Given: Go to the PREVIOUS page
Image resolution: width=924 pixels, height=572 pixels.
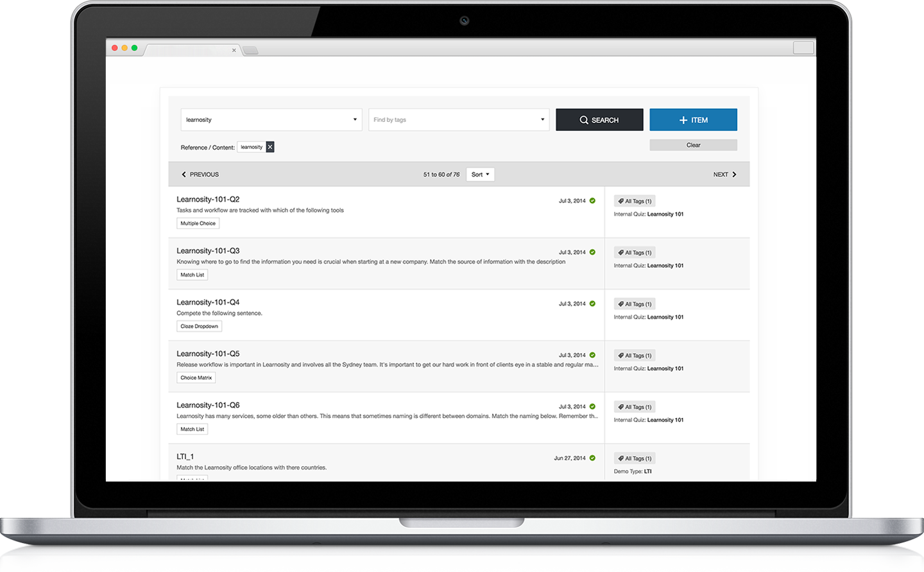Looking at the screenshot, I should [200, 175].
